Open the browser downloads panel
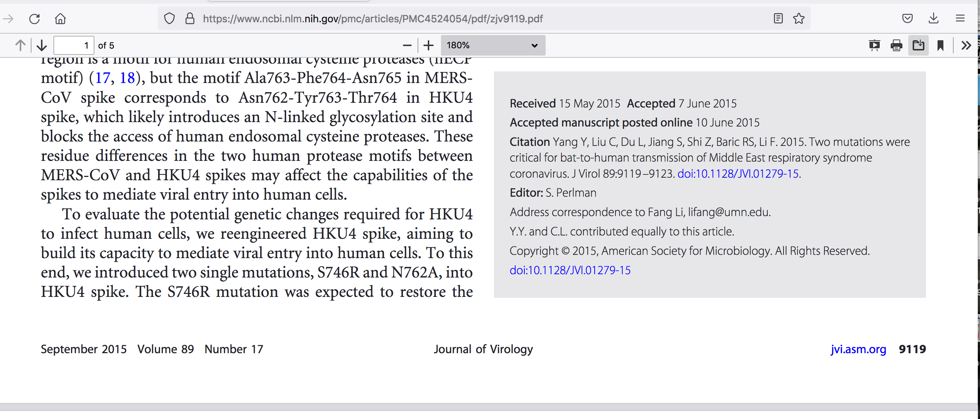 coord(933,19)
